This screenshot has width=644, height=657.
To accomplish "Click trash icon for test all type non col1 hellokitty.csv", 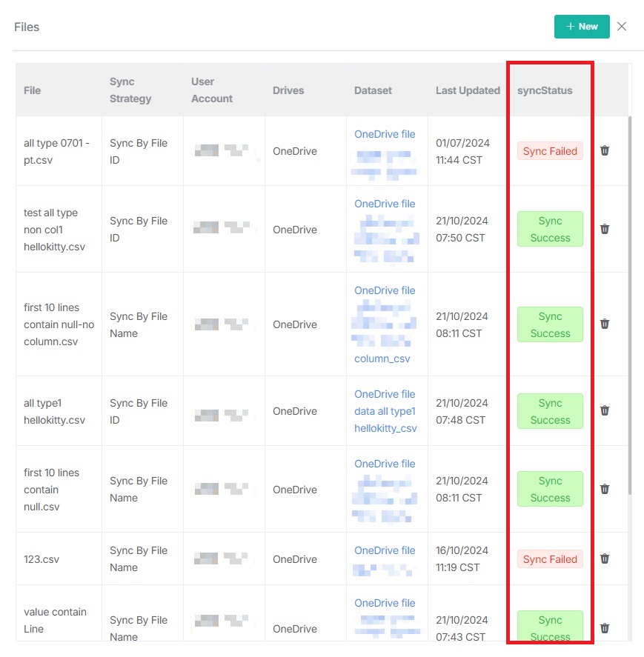I will pyautogui.click(x=605, y=230).
